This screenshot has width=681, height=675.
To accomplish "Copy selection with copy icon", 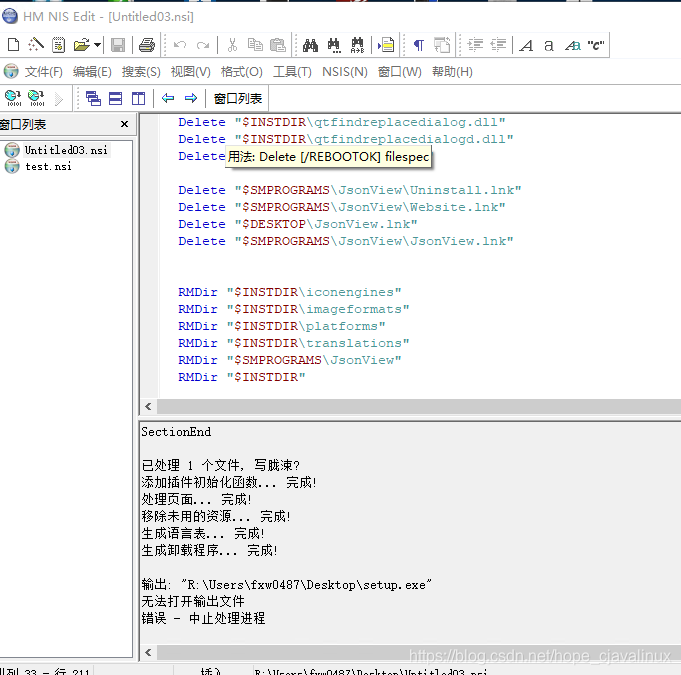I will [x=255, y=45].
